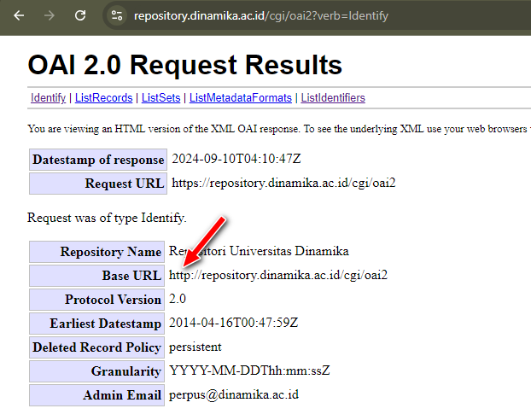The height and width of the screenshot is (420, 531).
Task: Go back using the browser back arrow
Action: point(19,15)
